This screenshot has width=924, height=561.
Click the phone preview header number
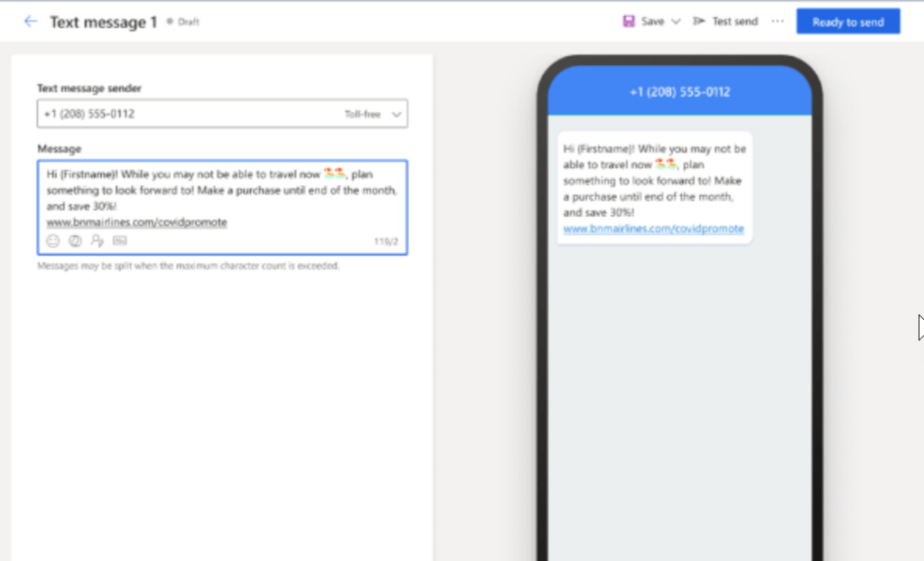tap(679, 92)
